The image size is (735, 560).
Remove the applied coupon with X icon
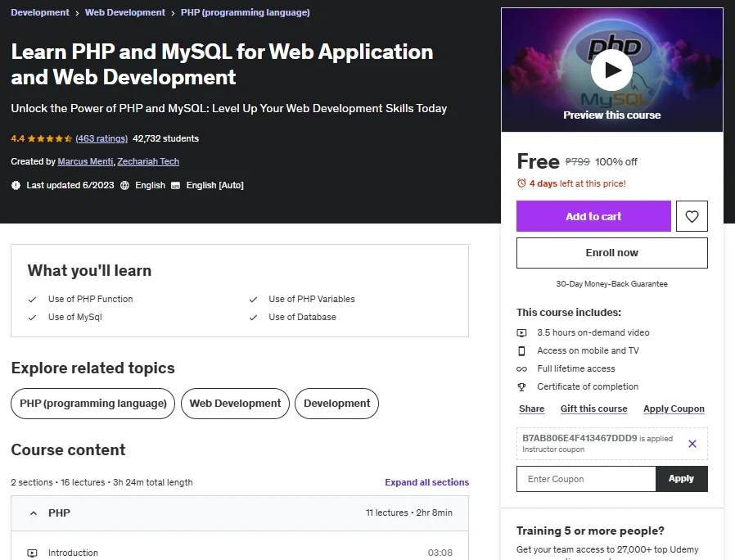[692, 444]
